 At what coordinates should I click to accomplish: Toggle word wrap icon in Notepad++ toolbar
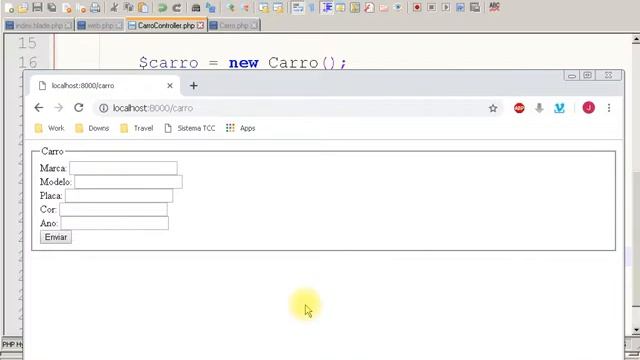[298, 7]
